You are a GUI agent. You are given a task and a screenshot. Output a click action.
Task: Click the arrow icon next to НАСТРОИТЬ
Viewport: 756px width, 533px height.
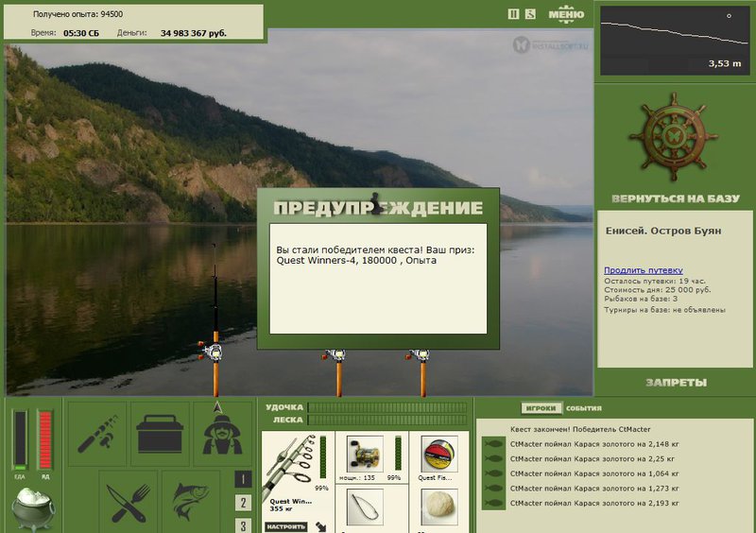[321, 526]
